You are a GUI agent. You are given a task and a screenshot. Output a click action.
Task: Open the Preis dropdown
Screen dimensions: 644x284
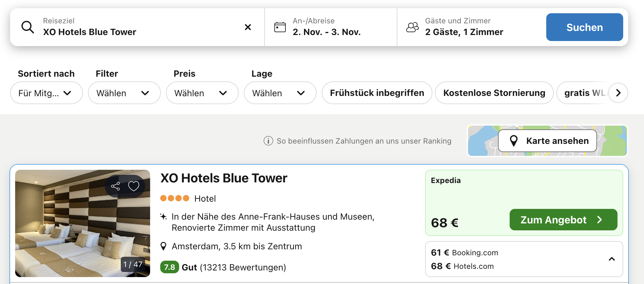coord(202,93)
